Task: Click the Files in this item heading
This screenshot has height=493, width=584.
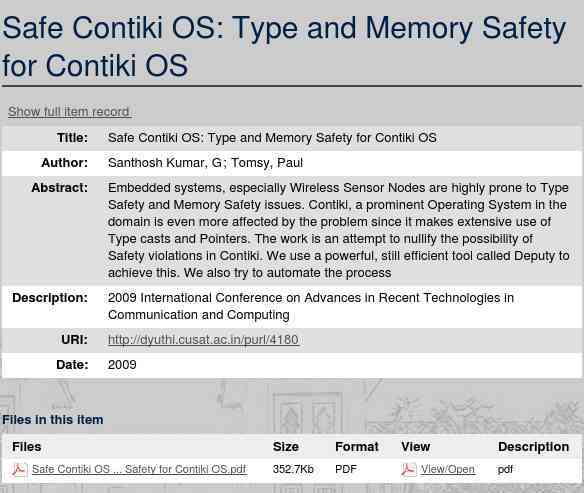Action: click(x=53, y=420)
